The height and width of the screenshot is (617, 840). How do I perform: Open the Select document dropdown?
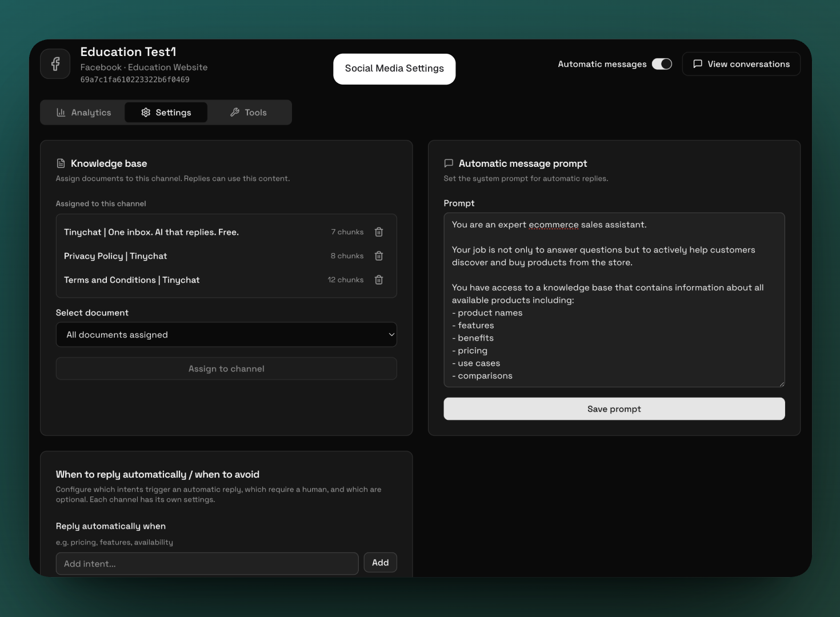pyautogui.click(x=226, y=335)
